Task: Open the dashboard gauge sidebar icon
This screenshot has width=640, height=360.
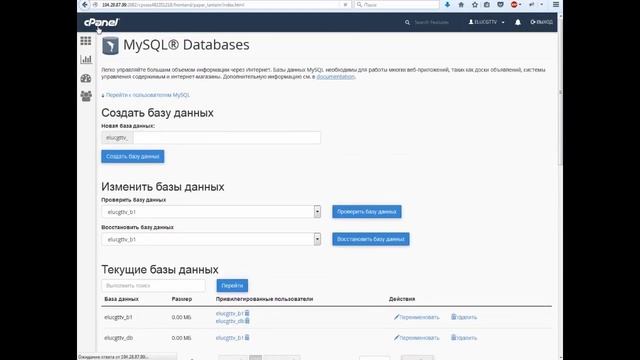Action: (86, 78)
